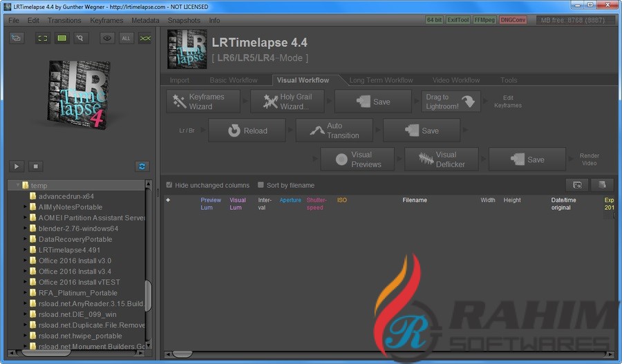Screen dimensions: 622x364
Task: Expand the rsload.net.DIE_099_win folder
Action: [x=25, y=314]
